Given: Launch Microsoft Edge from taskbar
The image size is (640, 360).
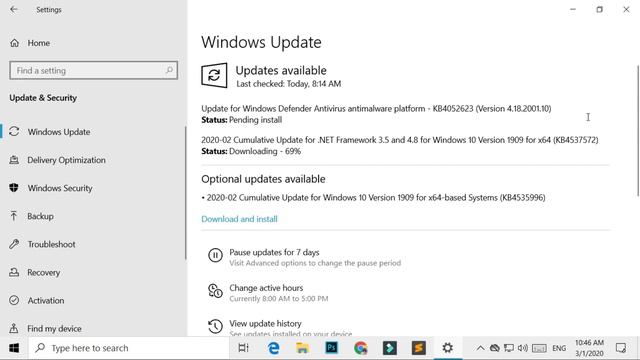Looking at the screenshot, I should 273,348.
